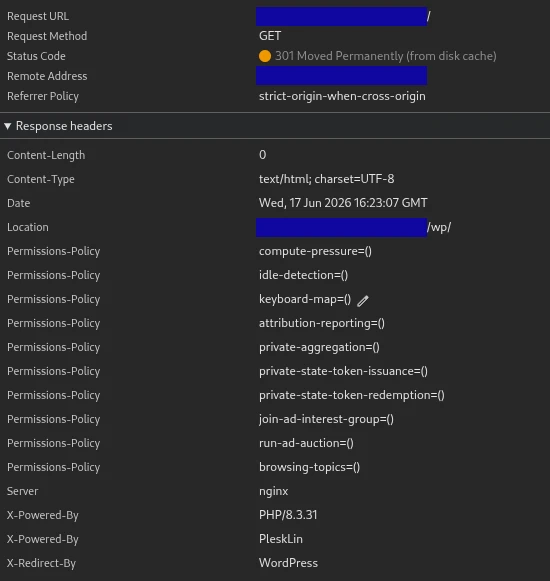Select the PHP/8.3.31 X-Powered-By value
The height and width of the screenshot is (581, 550).
tap(288, 515)
